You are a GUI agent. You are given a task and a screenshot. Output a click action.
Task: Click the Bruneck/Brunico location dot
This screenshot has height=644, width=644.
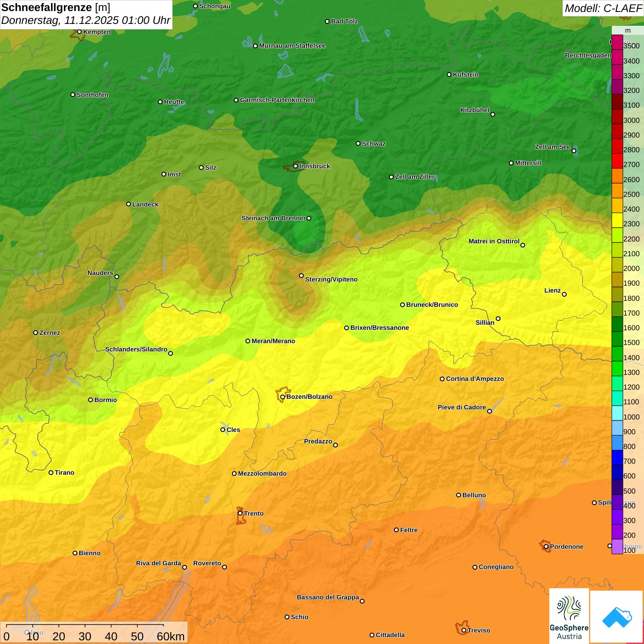click(x=402, y=305)
